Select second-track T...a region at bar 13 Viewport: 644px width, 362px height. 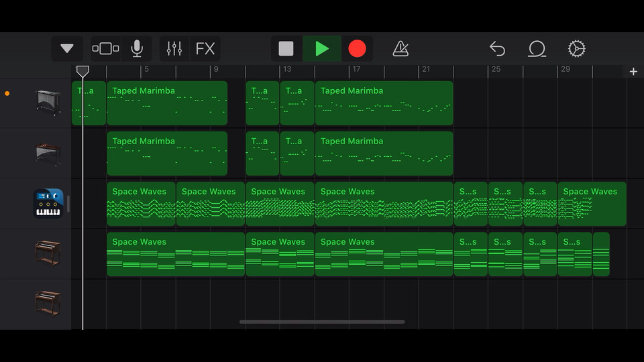297,154
